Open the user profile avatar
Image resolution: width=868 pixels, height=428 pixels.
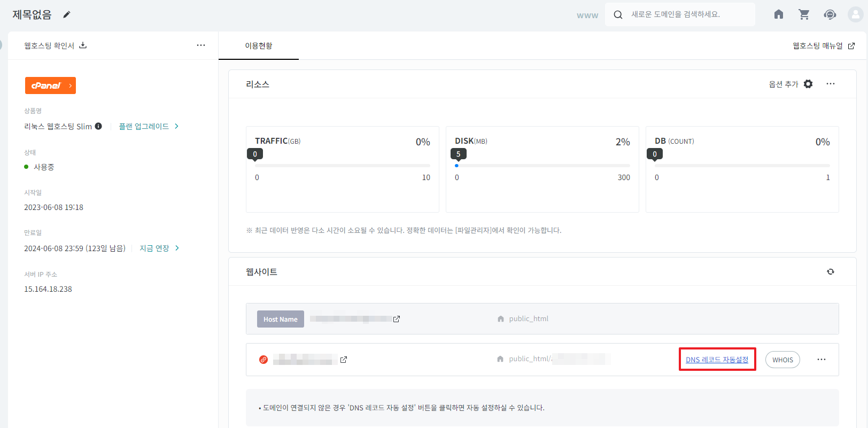pos(855,14)
